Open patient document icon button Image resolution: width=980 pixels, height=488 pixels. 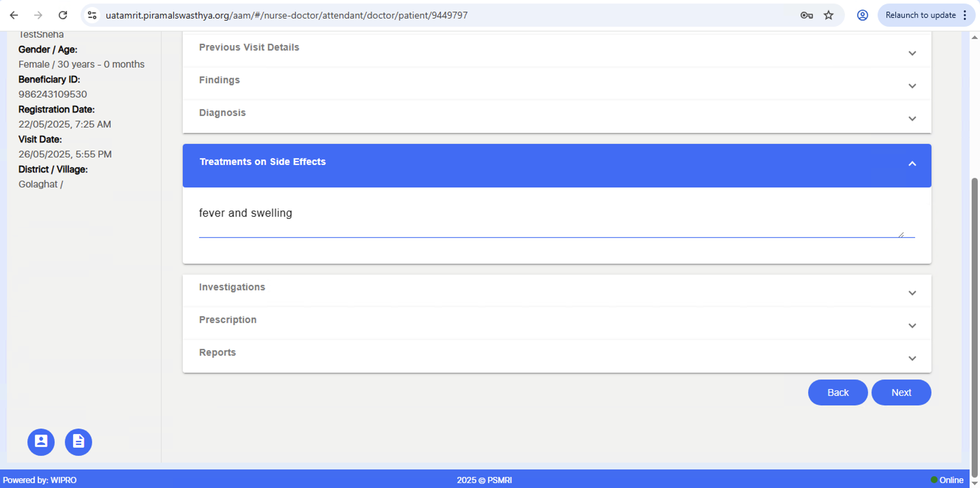(78, 442)
